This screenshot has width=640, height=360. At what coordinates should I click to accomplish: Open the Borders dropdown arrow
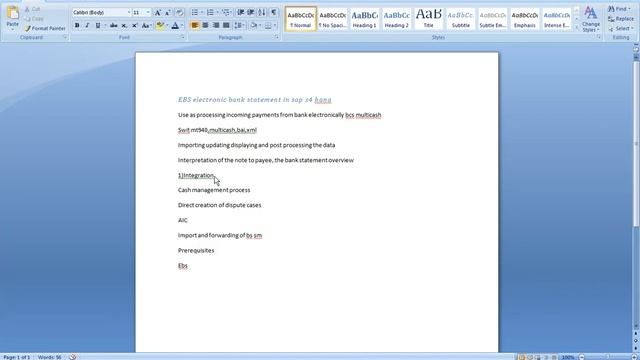[x=275, y=25]
